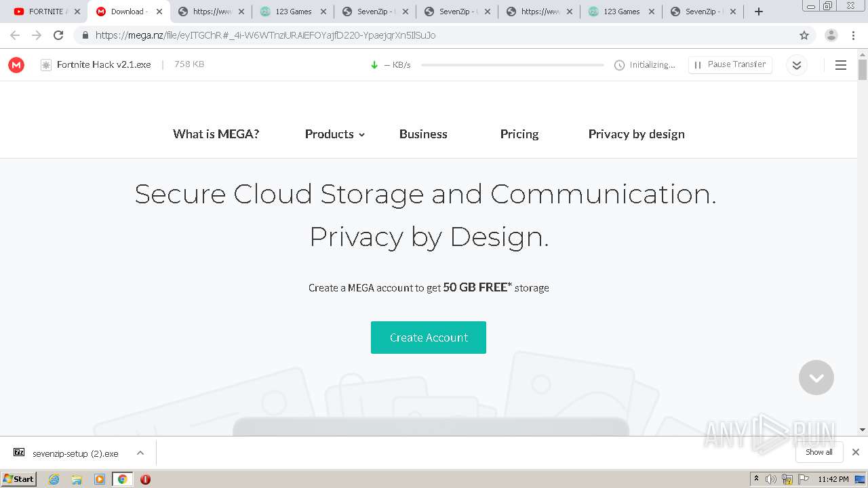Viewport: 868px width, 488px height.
Task: Open a new Chrome tab
Action: 759,12
